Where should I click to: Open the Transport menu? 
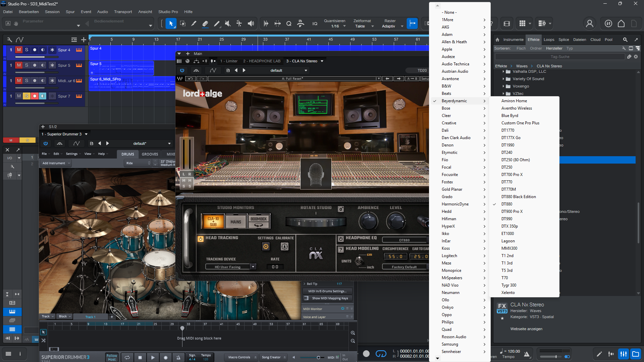click(x=123, y=12)
